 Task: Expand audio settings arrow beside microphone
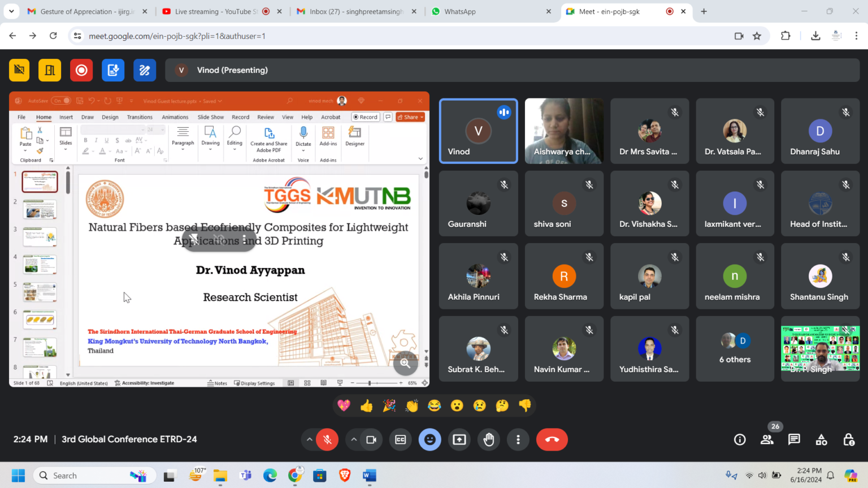coord(309,439)
